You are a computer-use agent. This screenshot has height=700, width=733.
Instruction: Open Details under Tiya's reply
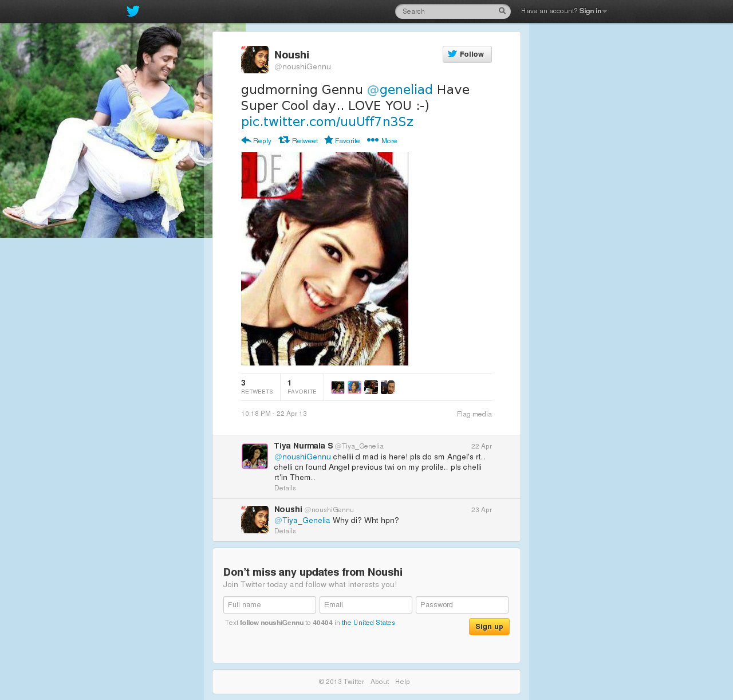(x=285, y=488)
